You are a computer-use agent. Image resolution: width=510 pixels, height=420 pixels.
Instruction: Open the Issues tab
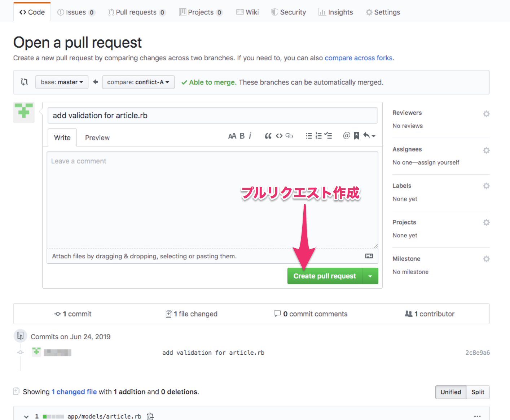click(x=76, y=12)
